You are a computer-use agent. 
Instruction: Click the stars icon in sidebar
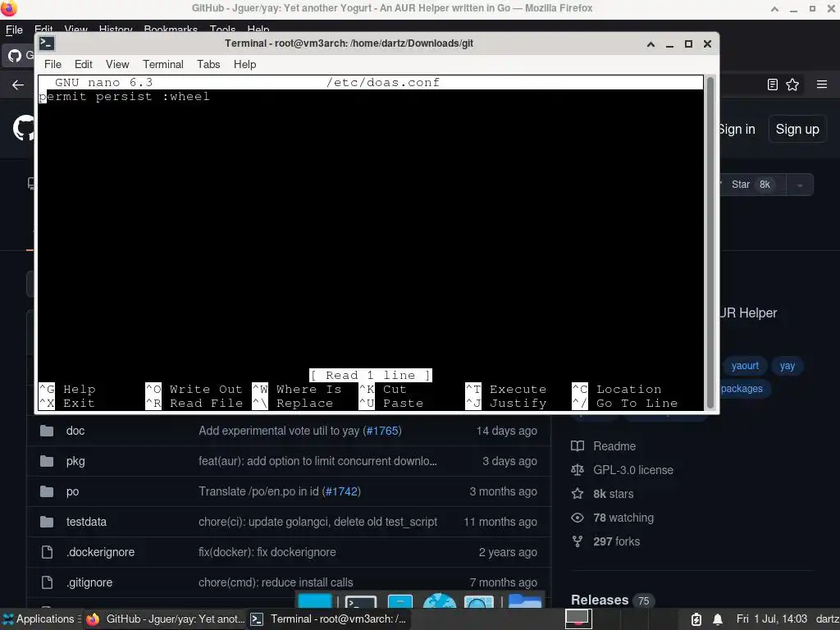click(x=577, y=493)
